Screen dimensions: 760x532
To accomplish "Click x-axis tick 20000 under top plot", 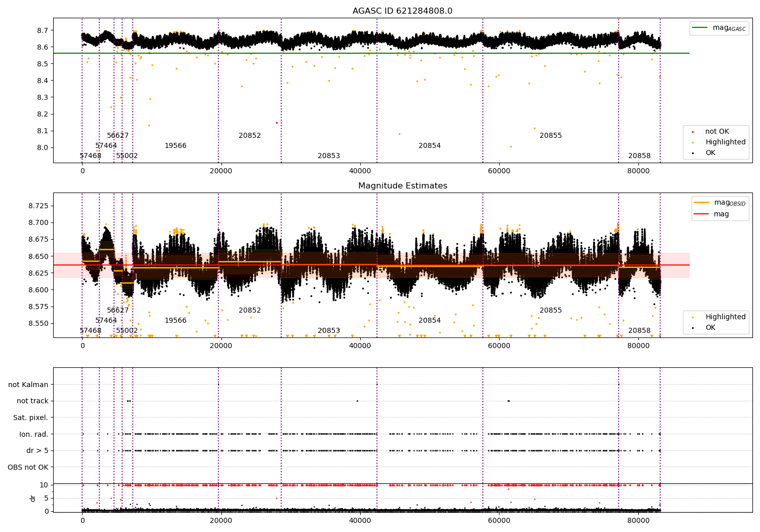I will (221, 171).
